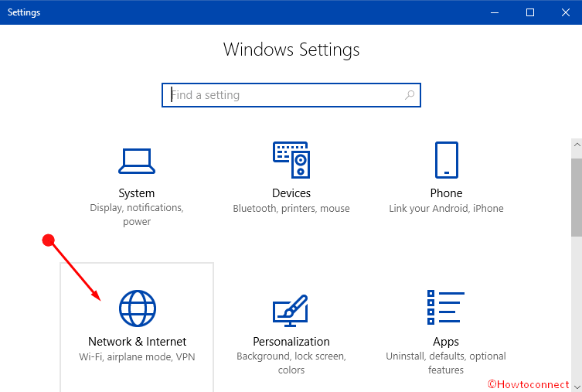Screen dimensions: 582x392
Task: Open the Apps list icon
Action: (x=446, y=308)
